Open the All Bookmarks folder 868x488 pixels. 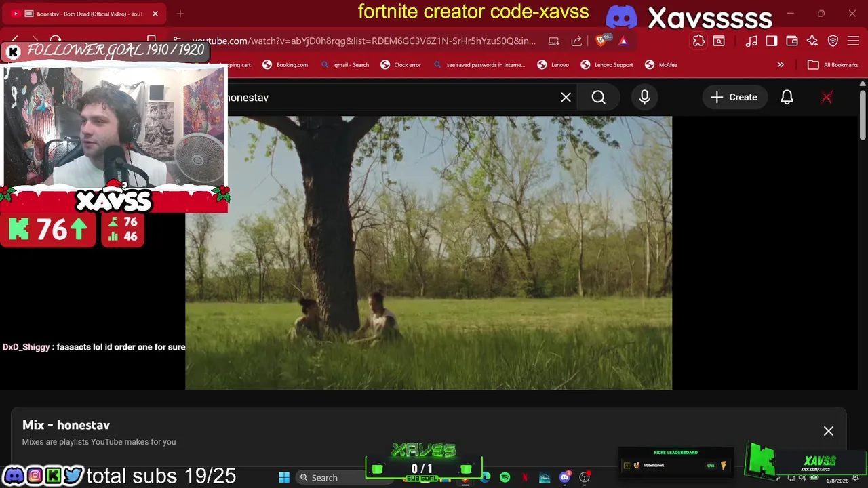pyautogui.click(x=833, y=65)
